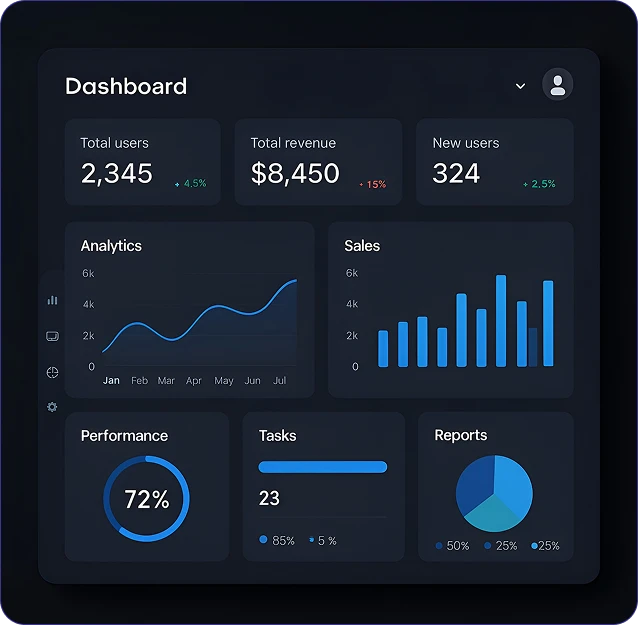This screenshot has width=638, height=625.
Task: Select Apr on the Analytics axis
Action: point(194,380)
